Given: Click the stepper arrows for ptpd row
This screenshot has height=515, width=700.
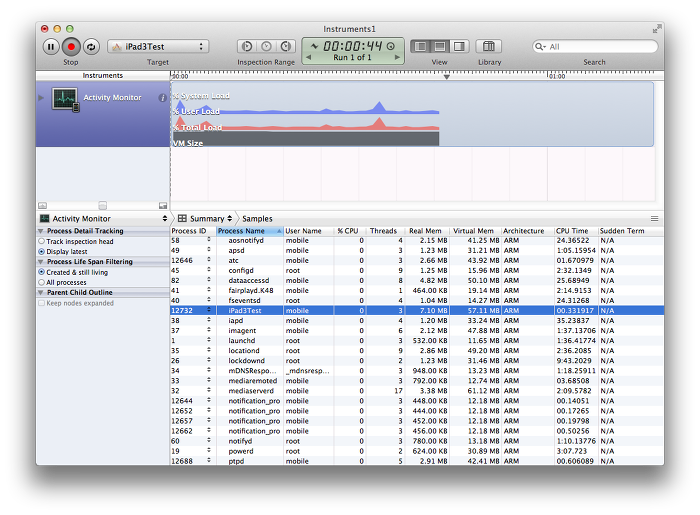Looking at the screenshot, I should 208,460.
